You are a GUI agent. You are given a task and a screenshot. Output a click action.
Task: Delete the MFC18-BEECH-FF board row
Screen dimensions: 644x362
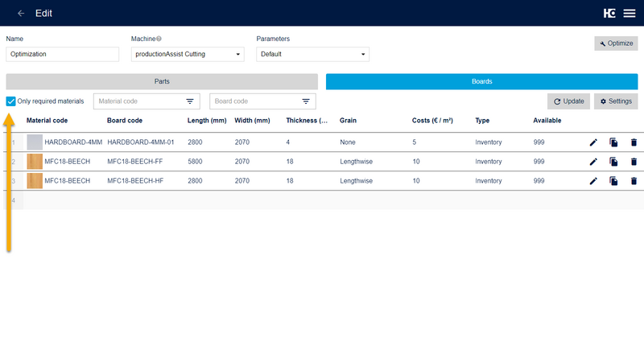pos(634,162)
